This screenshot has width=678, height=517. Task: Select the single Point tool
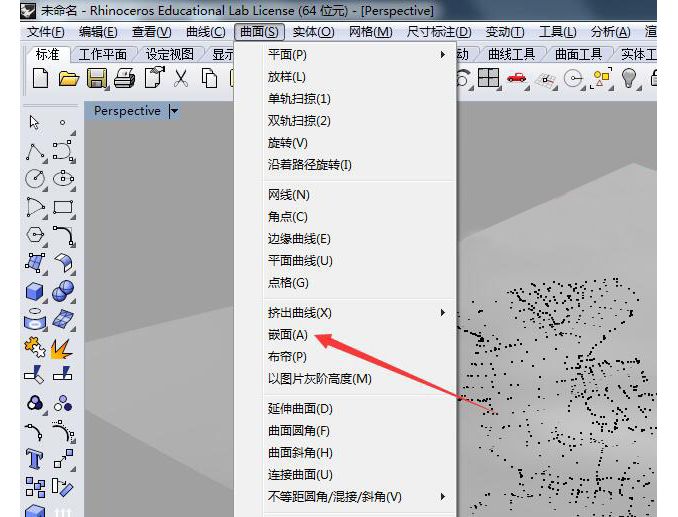pyautogui.click(x=63, y=123)
